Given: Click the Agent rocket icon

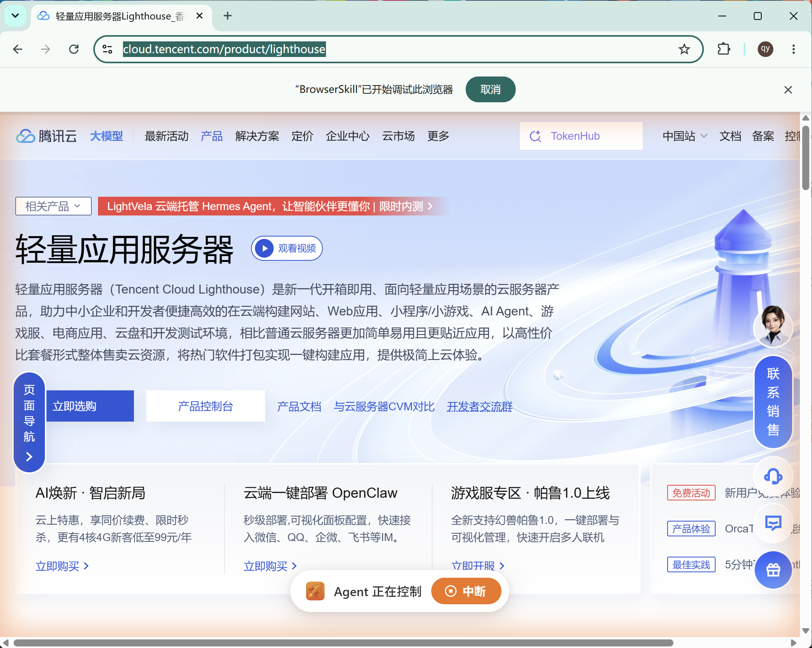Looking at the screenshot, I should coord(315,591).
